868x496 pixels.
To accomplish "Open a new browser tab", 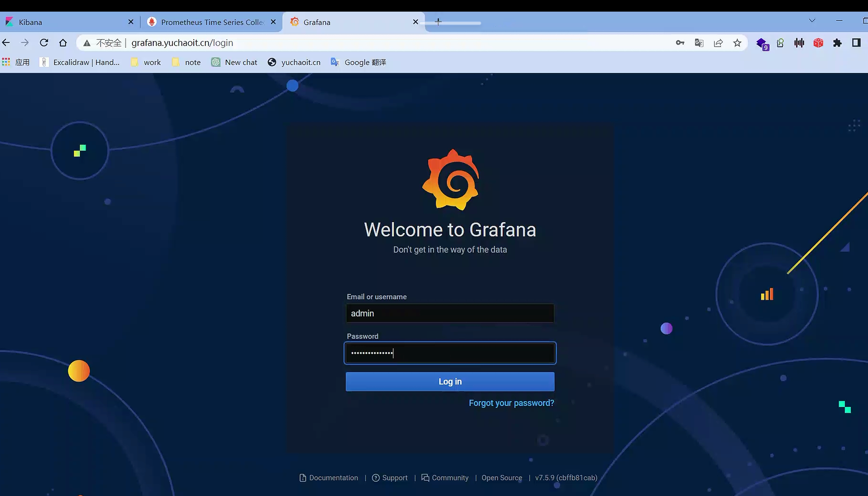I will tap(439, 22).
